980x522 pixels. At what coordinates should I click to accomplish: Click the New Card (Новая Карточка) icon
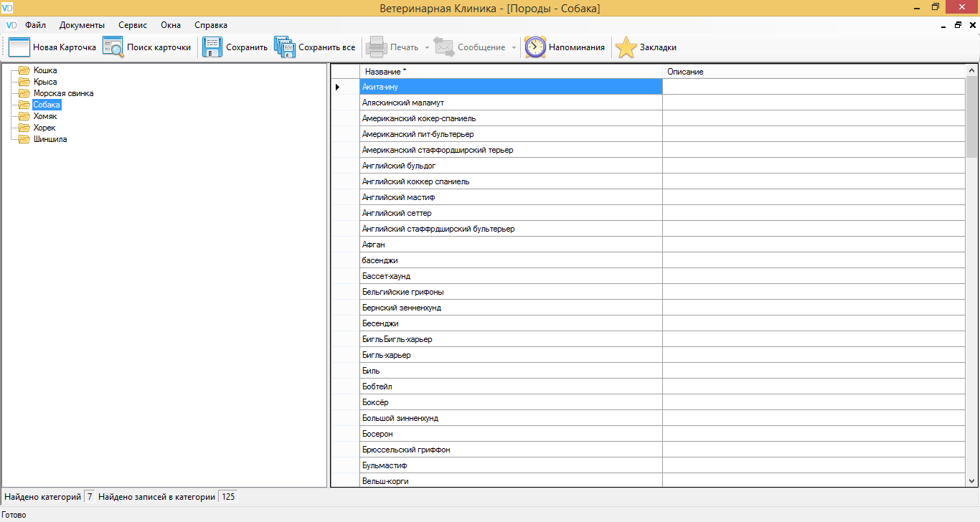tap(19, 47)
